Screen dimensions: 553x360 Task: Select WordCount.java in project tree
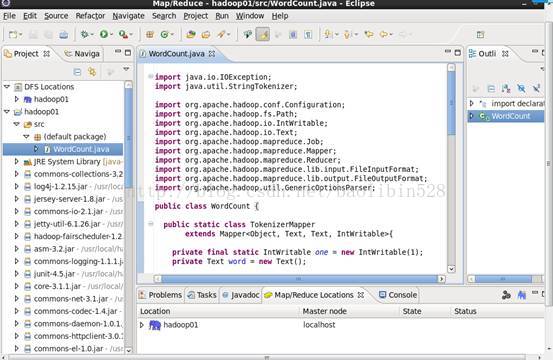(x=63, y=149)
